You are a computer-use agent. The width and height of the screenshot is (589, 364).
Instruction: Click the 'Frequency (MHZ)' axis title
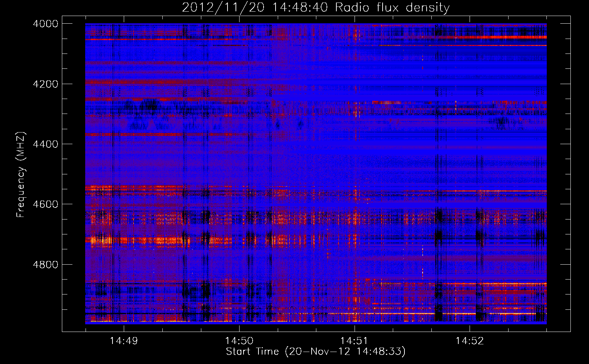point(21,175)
